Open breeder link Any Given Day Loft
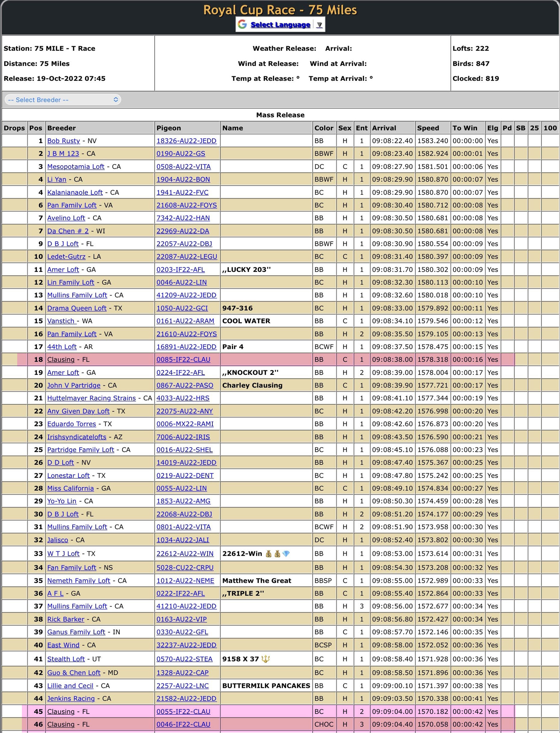Screen dimensions: 560x733 78,411
